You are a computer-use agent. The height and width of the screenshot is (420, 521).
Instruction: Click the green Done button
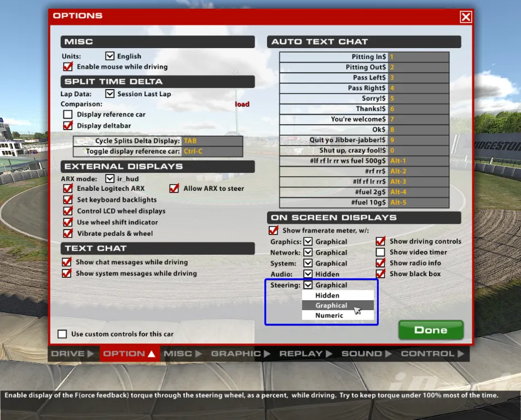tap(431, 330)
